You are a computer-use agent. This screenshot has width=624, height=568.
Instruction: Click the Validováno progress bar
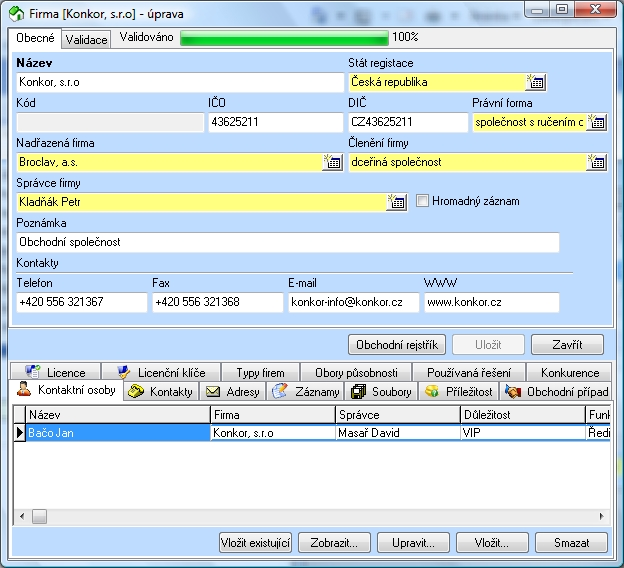pyautogui.click(x=284, y=38)
